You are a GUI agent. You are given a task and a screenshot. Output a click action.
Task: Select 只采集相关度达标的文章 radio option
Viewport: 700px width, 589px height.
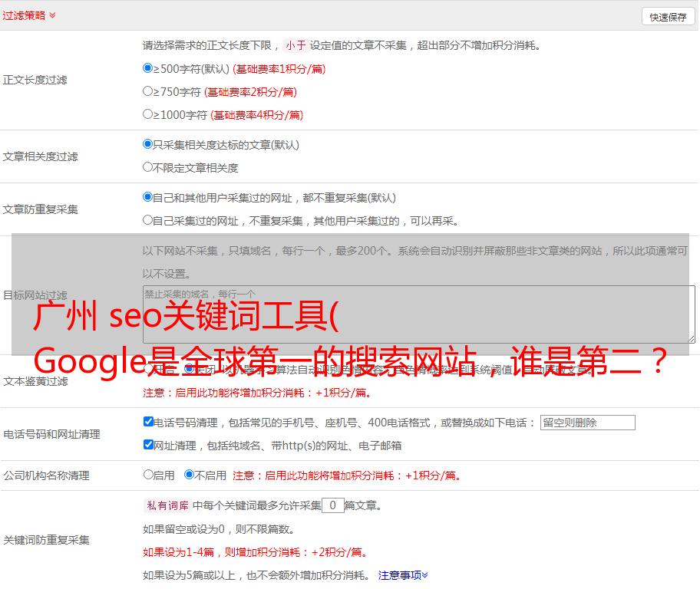pos(147,143)
